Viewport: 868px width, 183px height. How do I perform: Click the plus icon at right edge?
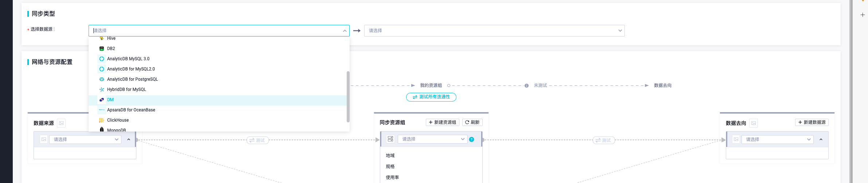click(x=863, y=15)
